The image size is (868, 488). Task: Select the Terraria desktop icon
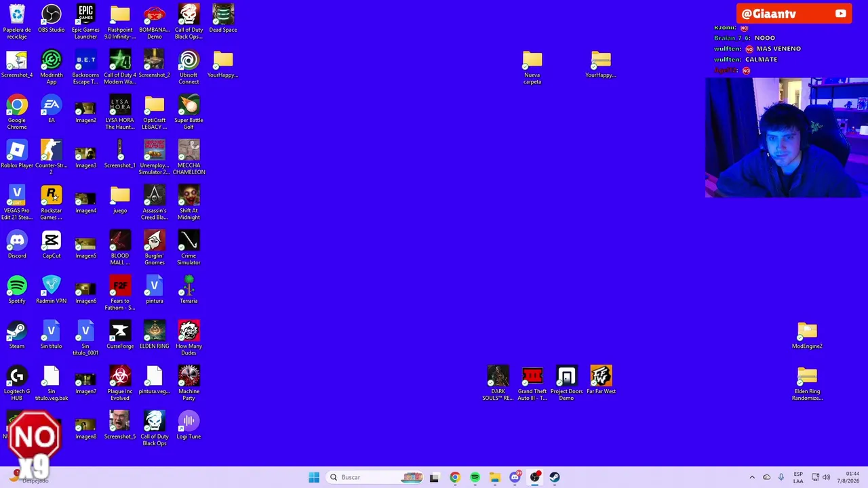coord(189,290)
